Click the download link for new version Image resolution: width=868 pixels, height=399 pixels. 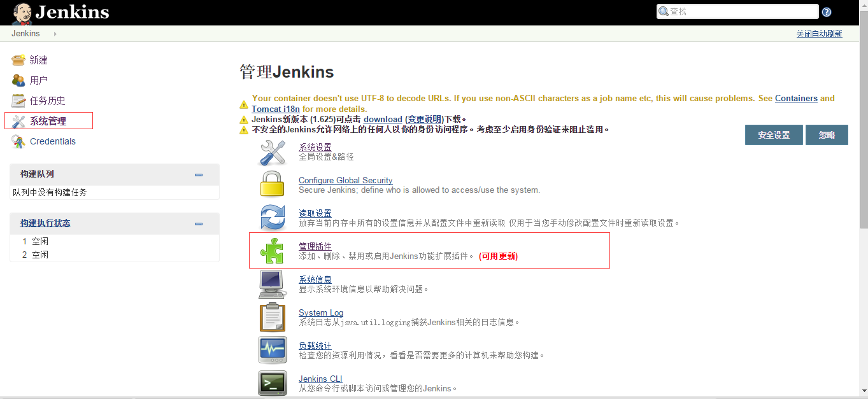tap(383, 119)
